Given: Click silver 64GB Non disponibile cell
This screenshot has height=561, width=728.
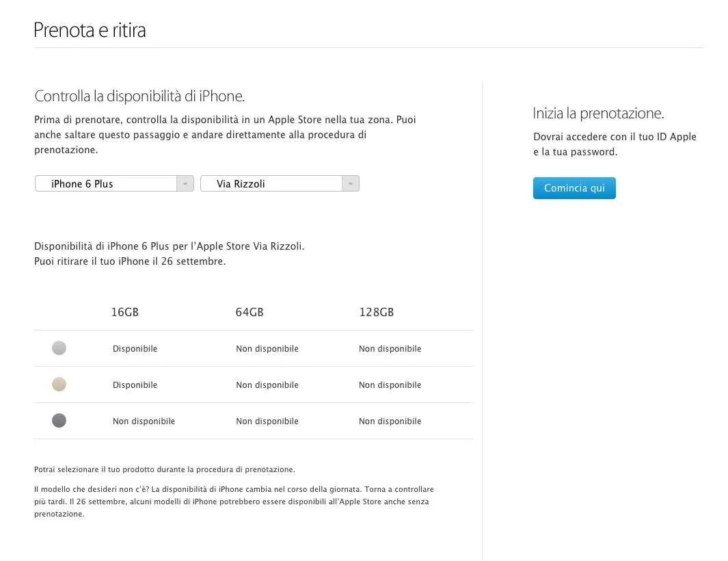Looking at the screenshot, I should point(267,349).
